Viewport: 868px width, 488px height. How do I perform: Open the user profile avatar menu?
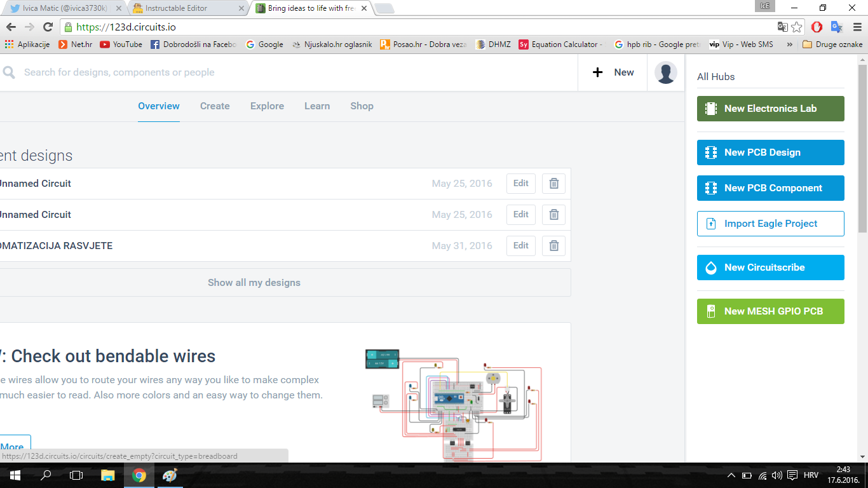(x=665, y=72)
